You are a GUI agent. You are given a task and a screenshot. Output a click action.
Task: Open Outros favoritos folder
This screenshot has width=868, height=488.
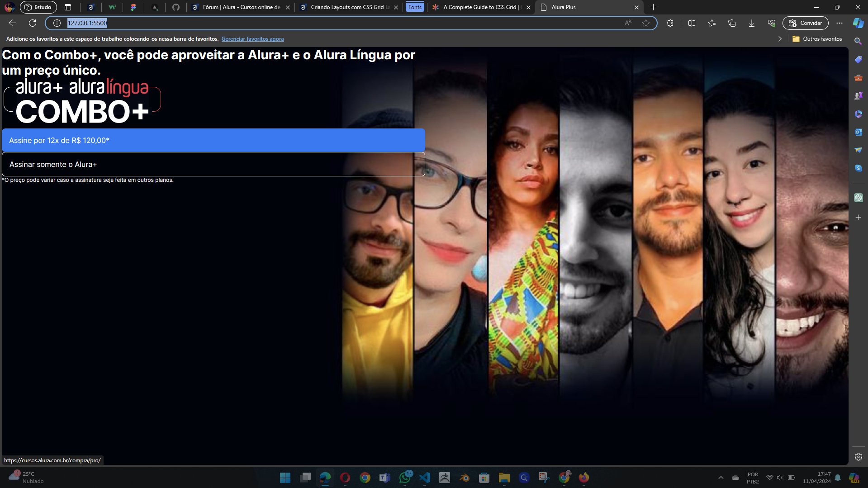pyautogui.click(x=817, y=39)
